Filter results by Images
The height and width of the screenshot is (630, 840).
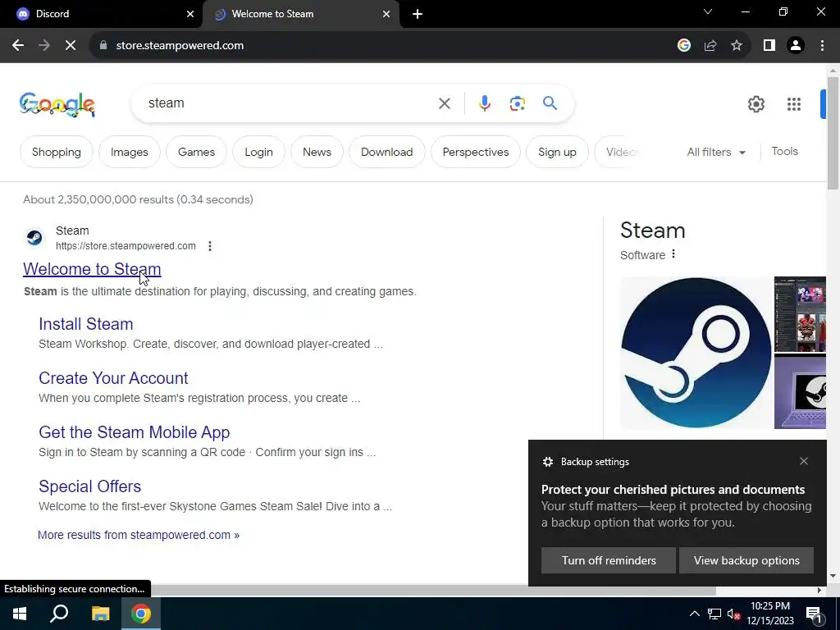tap(129, 152)
